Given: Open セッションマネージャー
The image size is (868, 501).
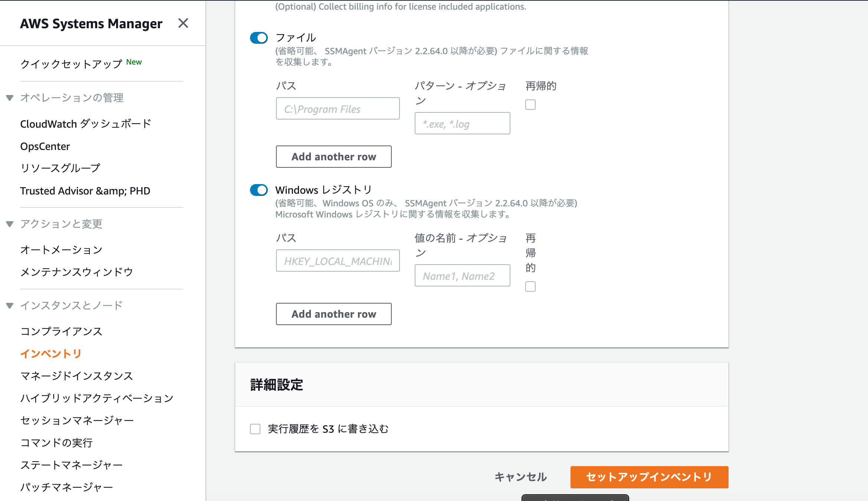Looking at the screenshot, I should pos(77,420).
